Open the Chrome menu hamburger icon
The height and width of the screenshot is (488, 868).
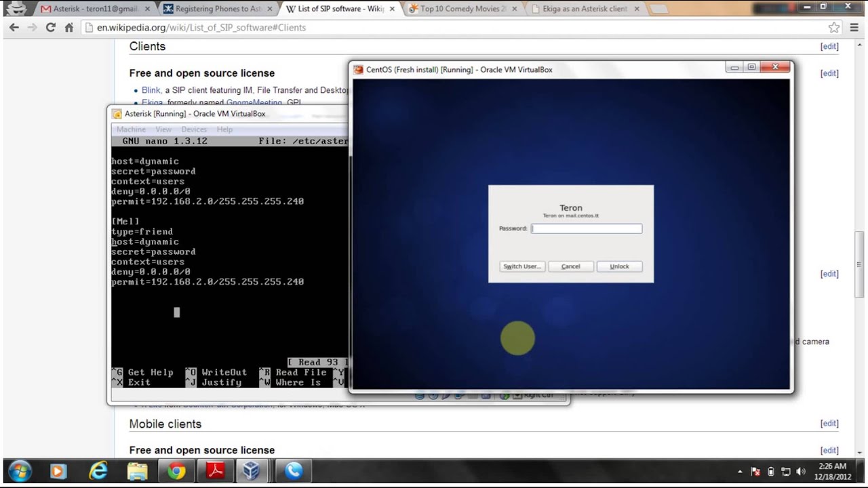coord(854,28)
